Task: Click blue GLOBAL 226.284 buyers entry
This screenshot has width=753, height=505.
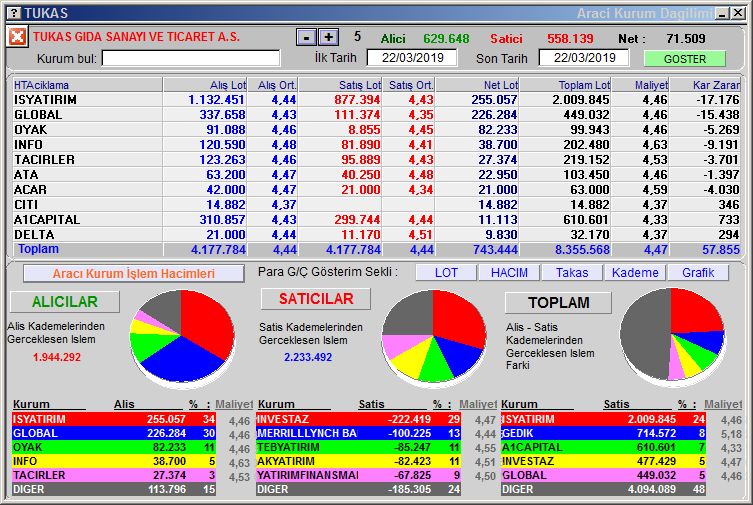Action: [x=114, y=433]
